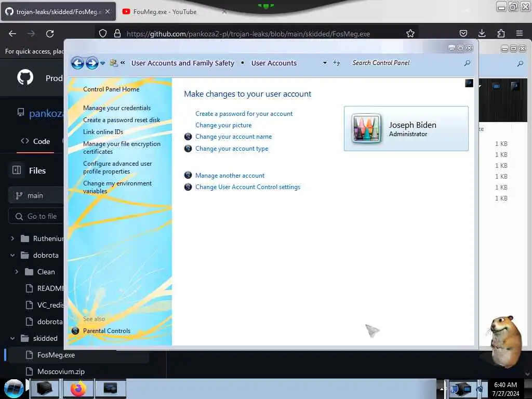Click the github.com URL address bar
The height and width of the screenshot is (399, 532).
click(x=248, y=34)
